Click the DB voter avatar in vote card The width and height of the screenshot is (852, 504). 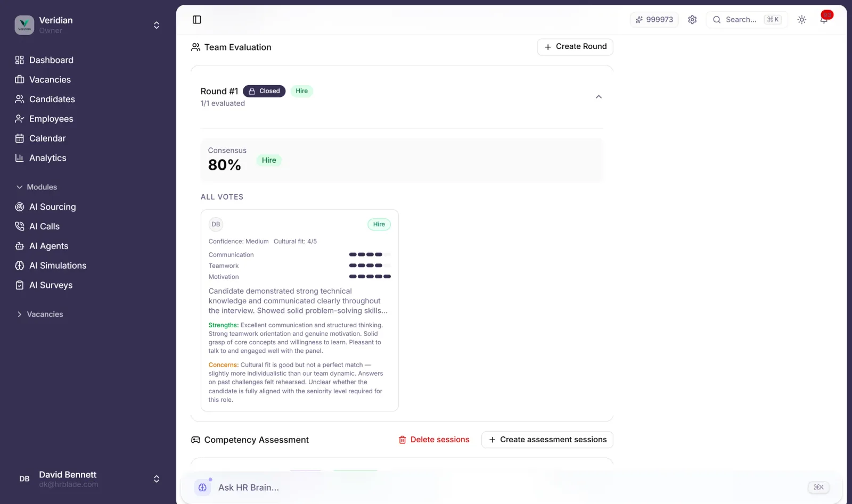click(x=216, y=225)
